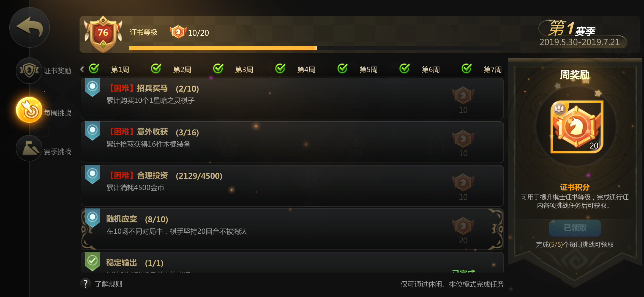Image resolution: width=644 pixels, height=297 pixels.
Task: Switch to the 第6周 tab
Action: coord(431,69)
